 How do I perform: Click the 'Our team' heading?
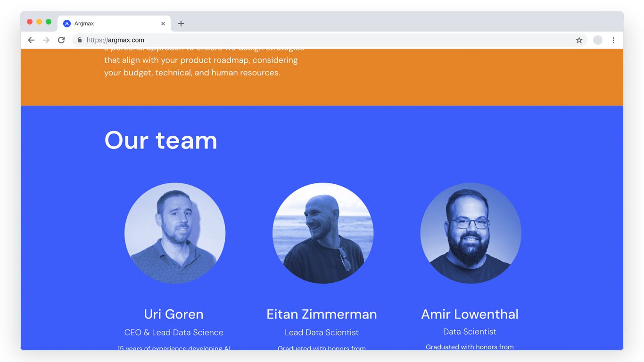click(x=161, y=140)
